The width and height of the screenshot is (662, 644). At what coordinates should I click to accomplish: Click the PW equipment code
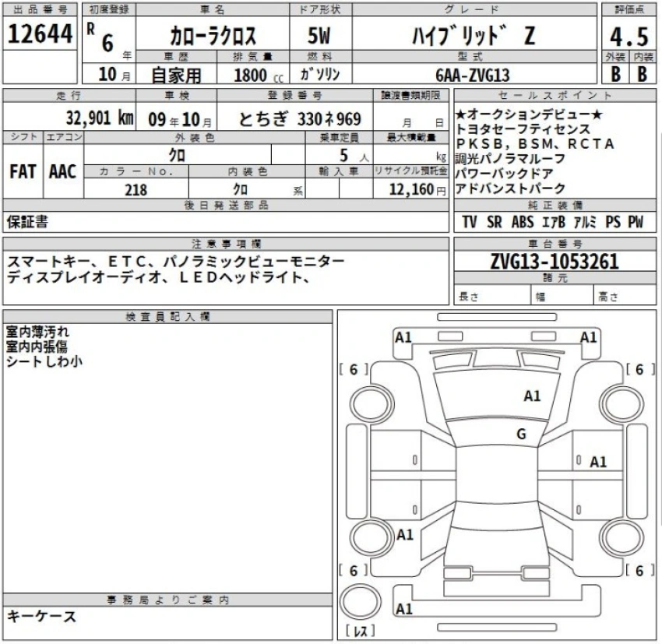point(636,222)
